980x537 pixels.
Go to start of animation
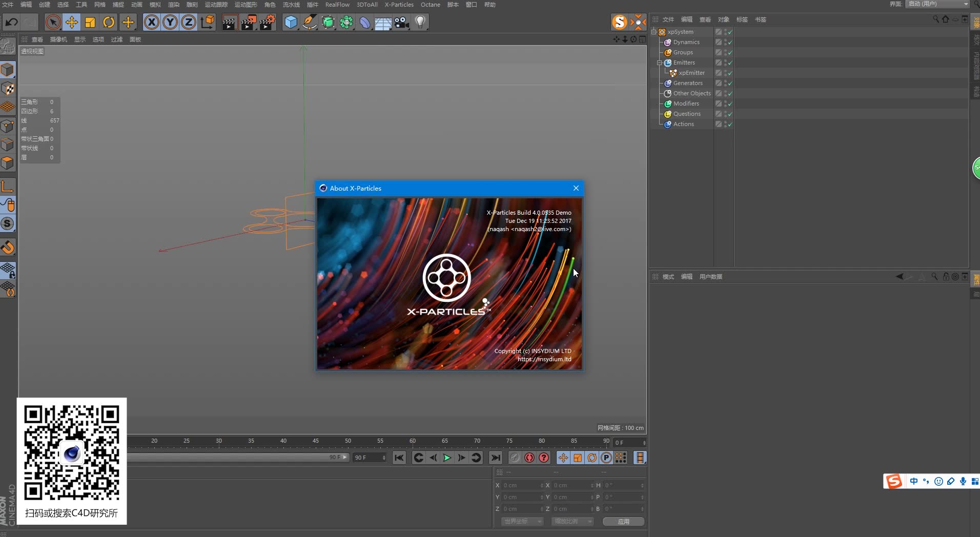click(x=399, y=458)
